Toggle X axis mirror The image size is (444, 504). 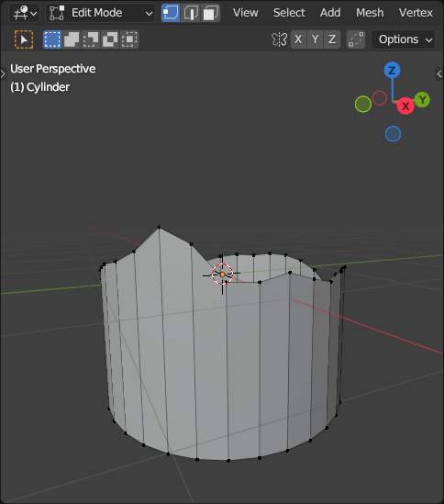pyautogui.click(x=298, y=39)
